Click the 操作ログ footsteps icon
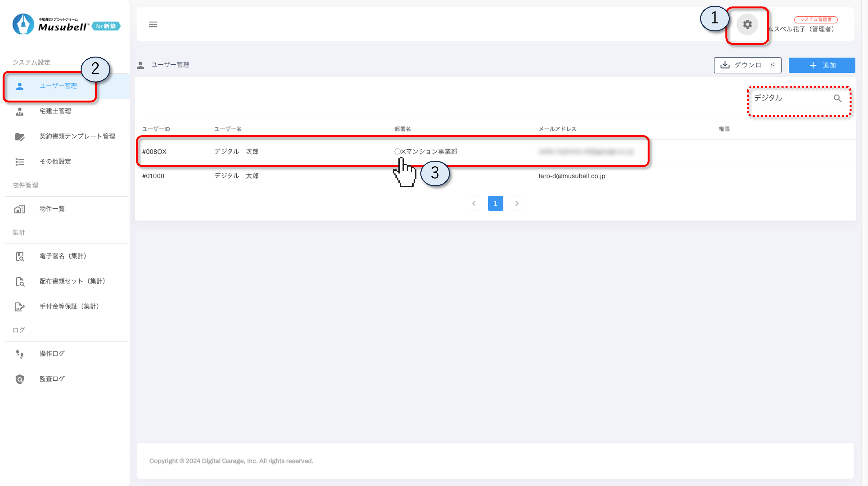 [20, 354]
